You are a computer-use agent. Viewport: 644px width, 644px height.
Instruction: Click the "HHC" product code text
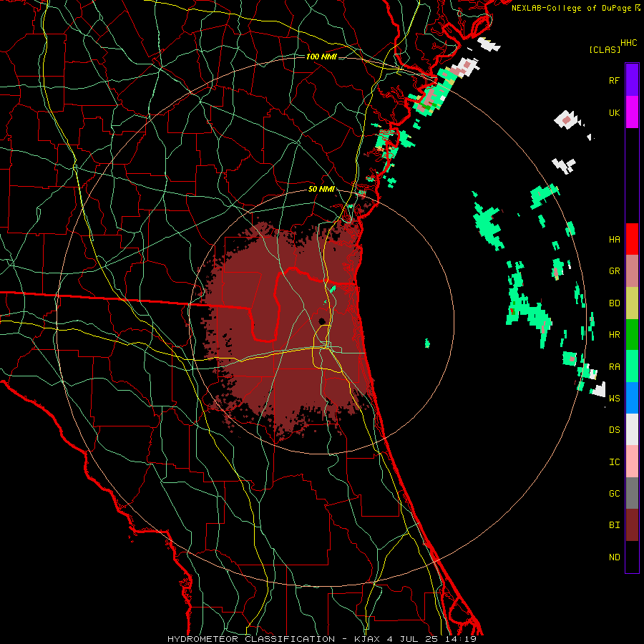[628, 43]
